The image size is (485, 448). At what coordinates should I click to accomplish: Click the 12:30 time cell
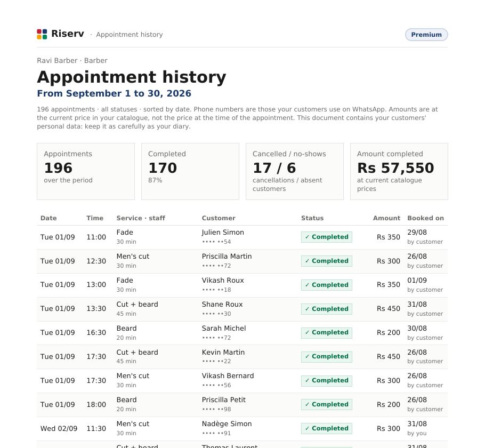96,261
